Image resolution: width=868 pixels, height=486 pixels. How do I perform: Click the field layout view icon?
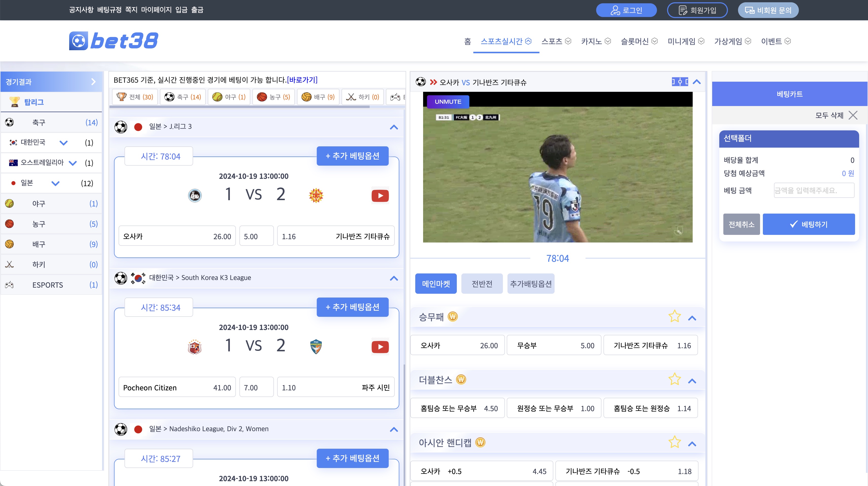pyautogui.click(x=680, y=82)
